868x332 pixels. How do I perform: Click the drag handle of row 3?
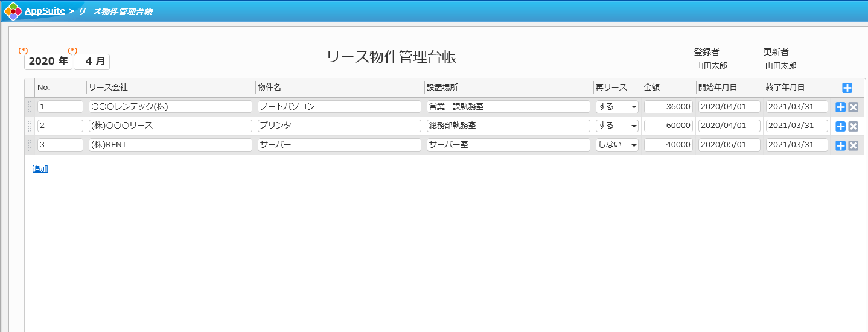coord(30,145)
